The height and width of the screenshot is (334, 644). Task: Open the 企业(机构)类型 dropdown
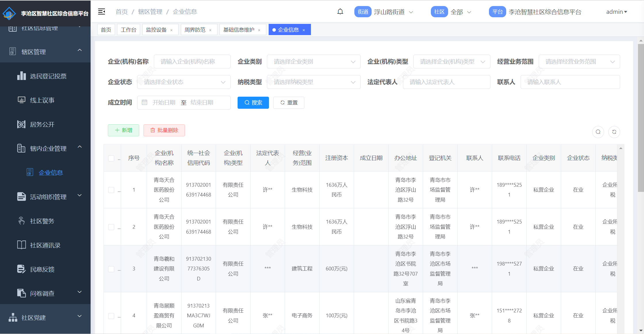pyautogui.click(x=452, y=62)
